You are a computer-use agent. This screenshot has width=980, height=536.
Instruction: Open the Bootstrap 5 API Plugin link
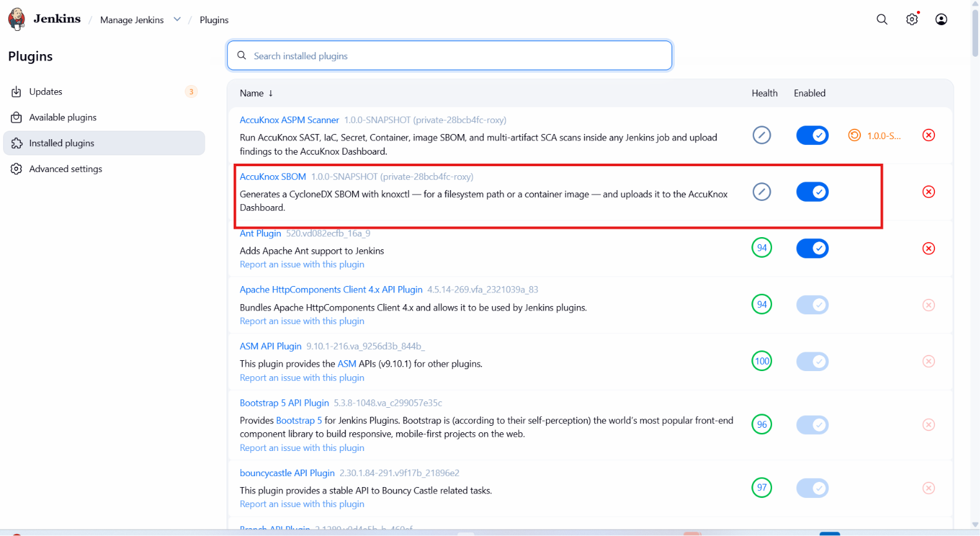point(284,403)
